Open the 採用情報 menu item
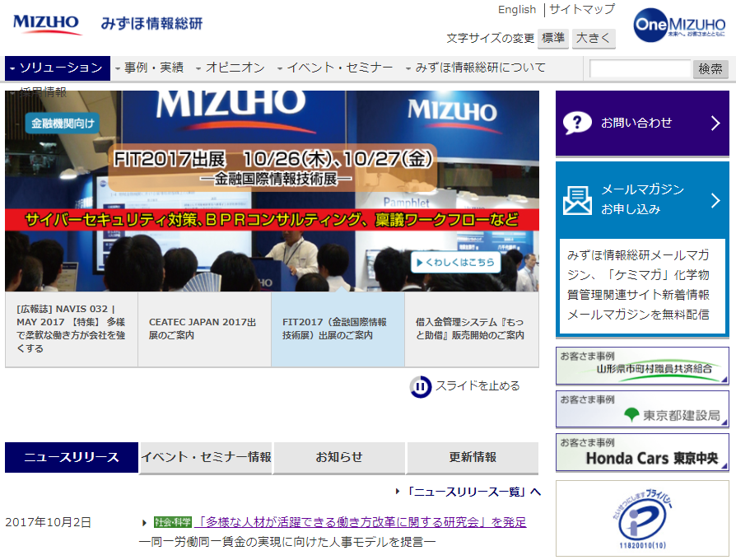The width and height of the screenshot is (736, 560). point(39,91)
